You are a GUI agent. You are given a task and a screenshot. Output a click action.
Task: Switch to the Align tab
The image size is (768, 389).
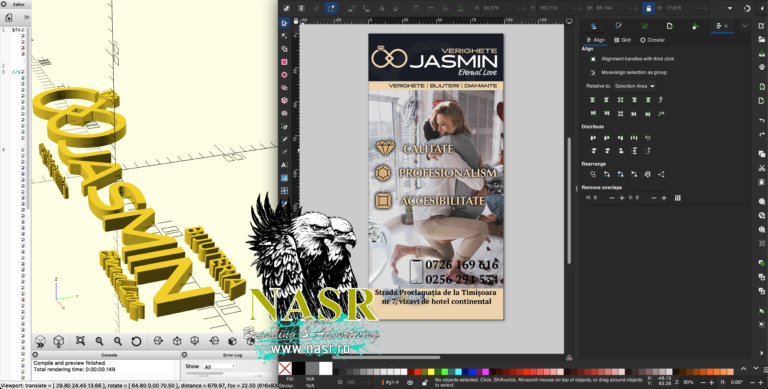pos(596,40)
